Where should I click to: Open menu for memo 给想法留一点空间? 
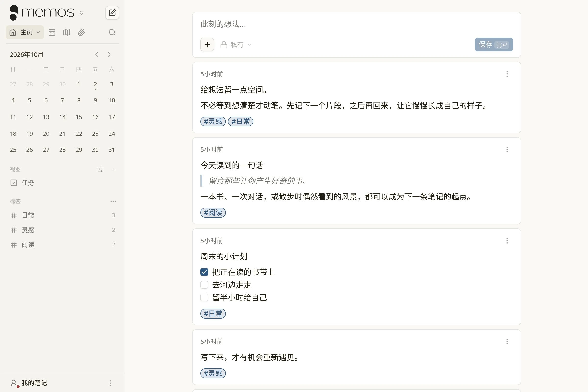tap(507, 74)
